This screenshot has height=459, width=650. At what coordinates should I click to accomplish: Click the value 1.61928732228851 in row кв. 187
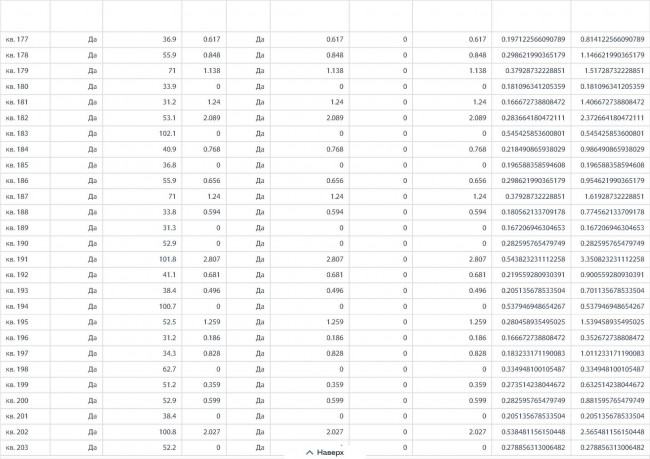(x=614, y=197)
